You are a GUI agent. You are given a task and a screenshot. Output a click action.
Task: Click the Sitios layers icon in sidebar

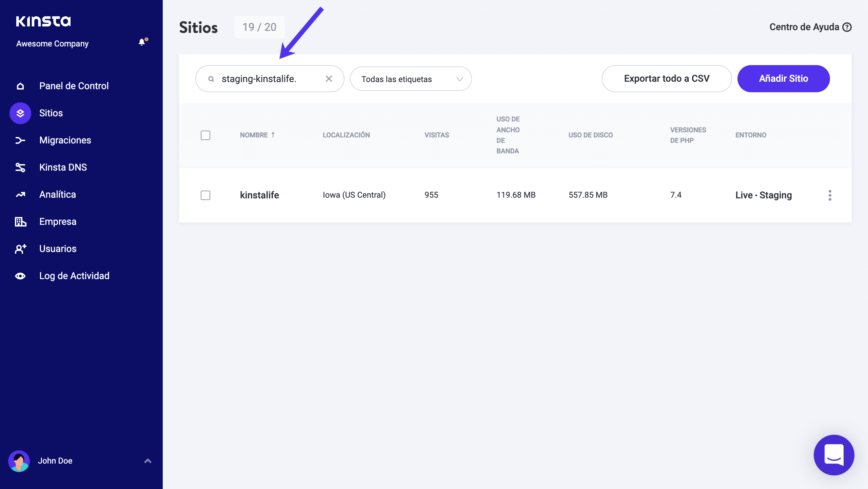tap(20, 113)
